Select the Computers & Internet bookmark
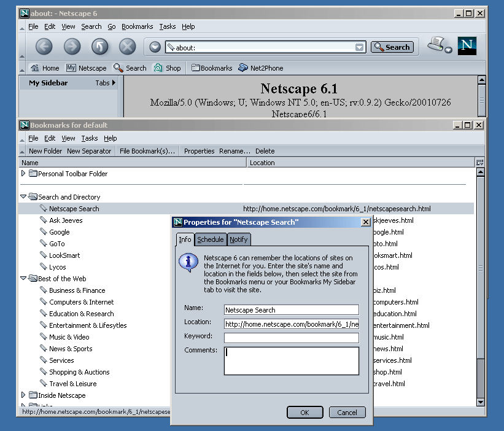Image resolution: width=504 pixels, height=431 pixels. (81, 302)
